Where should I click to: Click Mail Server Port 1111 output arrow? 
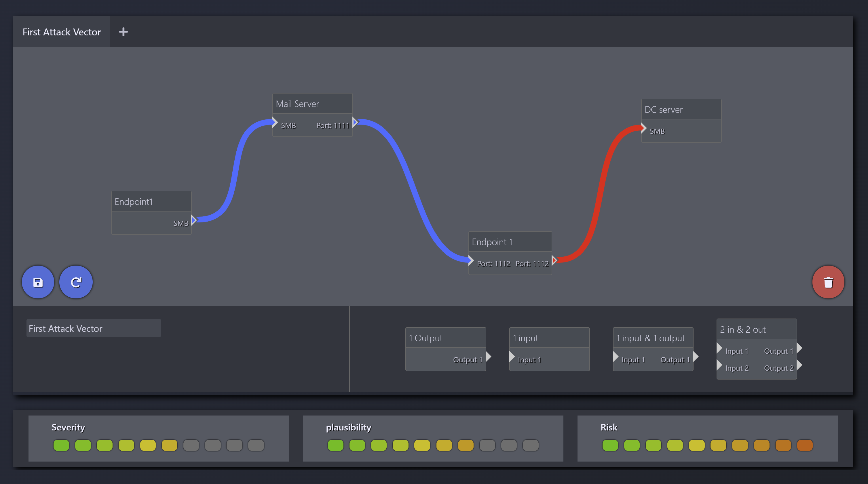(x=355, y=122)
